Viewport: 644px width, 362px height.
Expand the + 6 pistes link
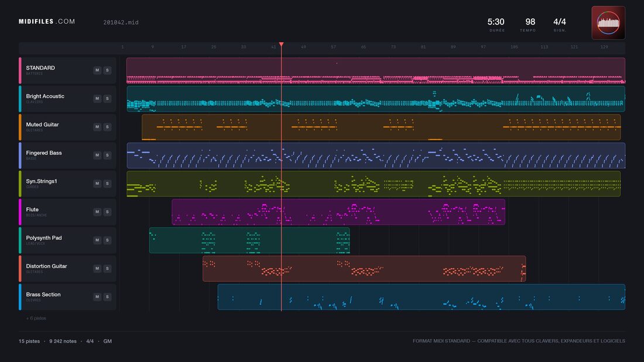pyautogui.click(x=36, y=318)
